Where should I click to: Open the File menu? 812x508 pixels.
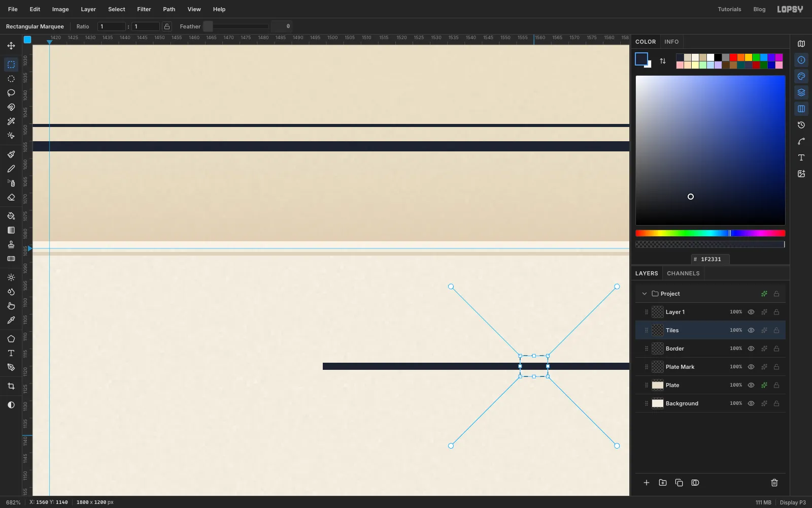click(x=13, y=9)
